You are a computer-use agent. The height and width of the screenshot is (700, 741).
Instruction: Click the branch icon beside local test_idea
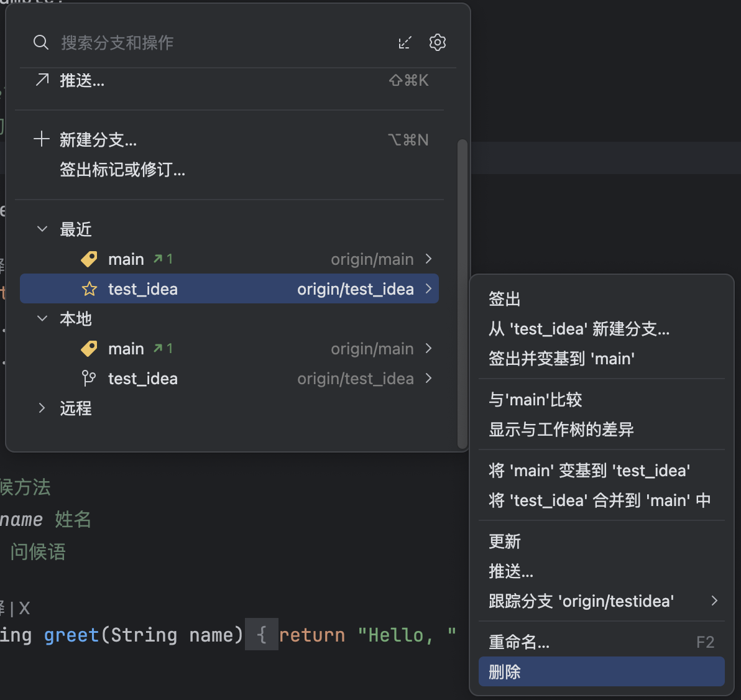pos(89,378)
